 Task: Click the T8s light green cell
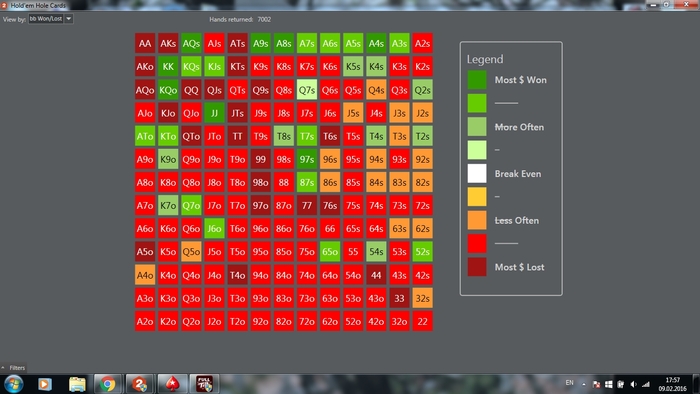pos(283,136)
